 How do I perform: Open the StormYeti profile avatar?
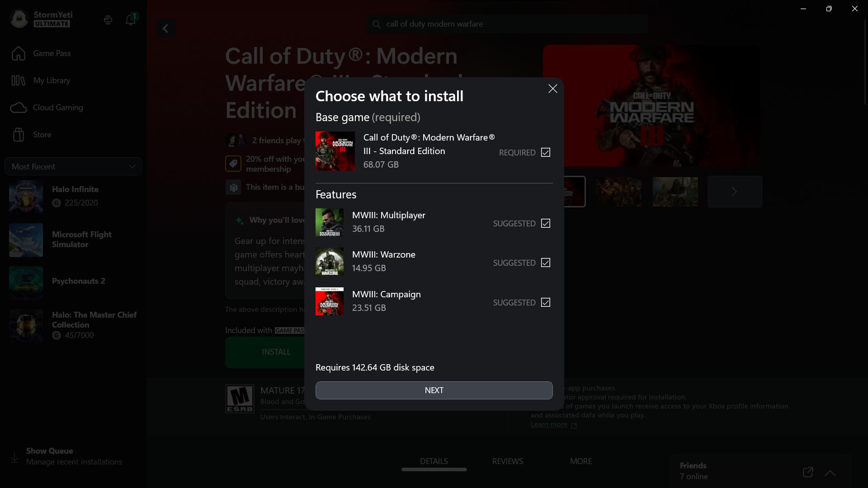pyautogui.click(x=19, y=19)
